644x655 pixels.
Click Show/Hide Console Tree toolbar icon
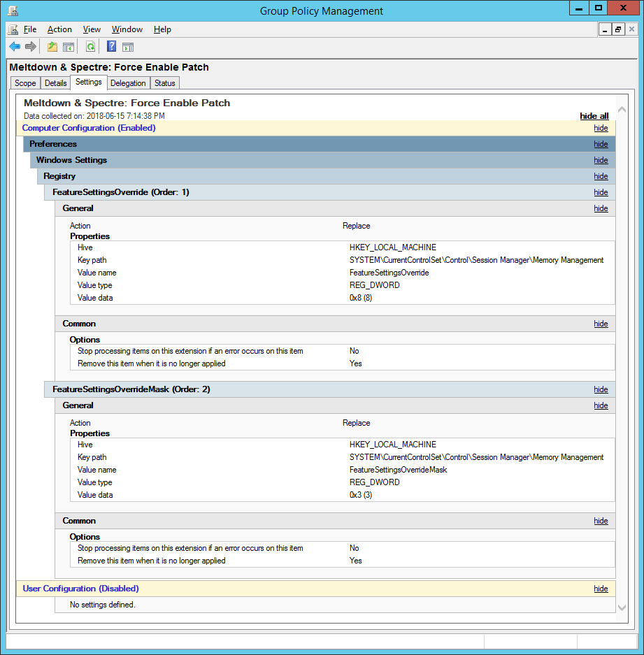[69, 47]
